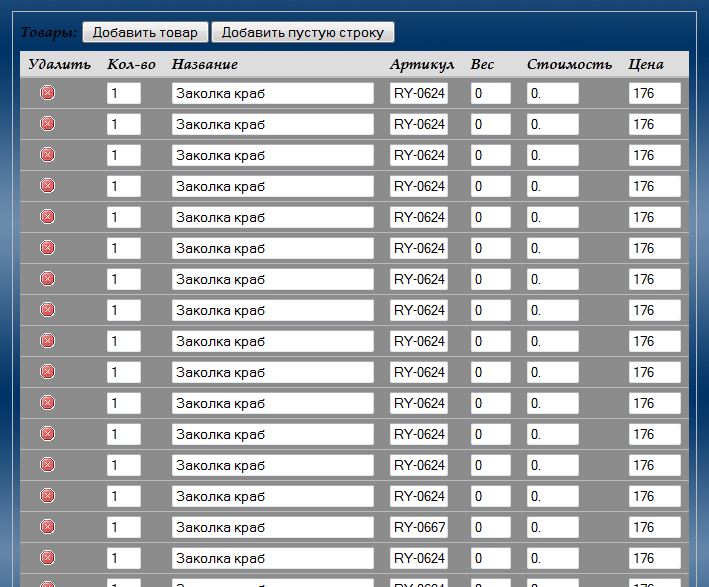This screenshot has width=709, height=587.
Task: Delete the row with article RY-0667
Action: point(47,527)
